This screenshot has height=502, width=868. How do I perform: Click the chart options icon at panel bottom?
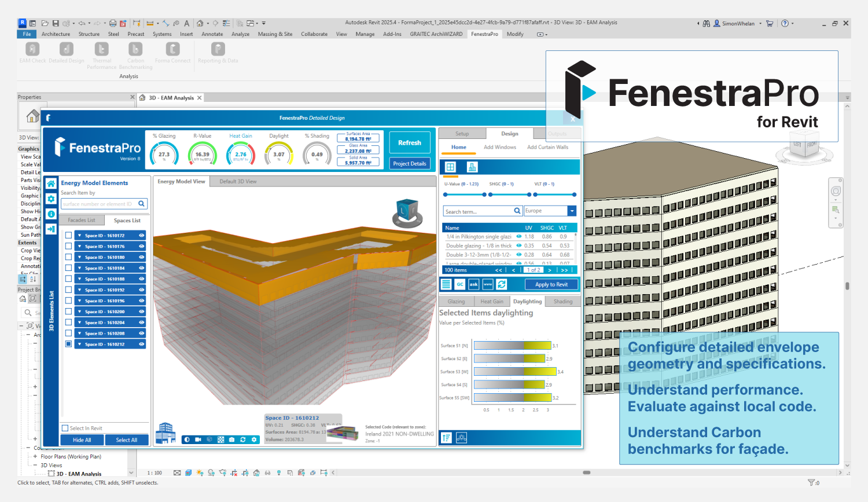tap(461, 438)
